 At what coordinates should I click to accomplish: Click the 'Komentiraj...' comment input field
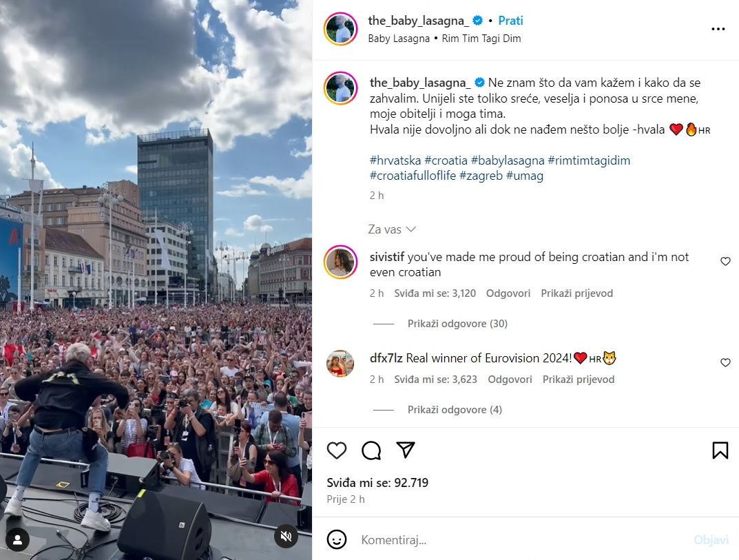519,540
